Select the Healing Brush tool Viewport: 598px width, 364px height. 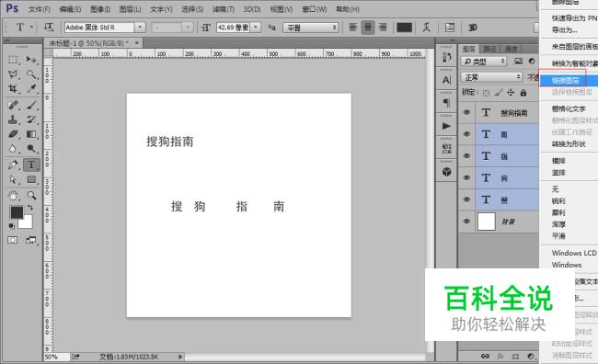click(x=13, y=105)
